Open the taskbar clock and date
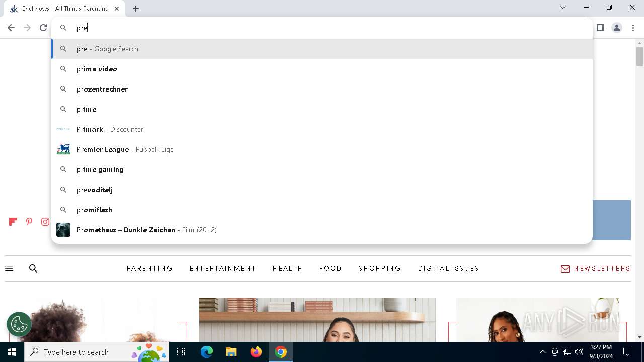The height and width of the screenshot is (362, 644). coord(601,352)
